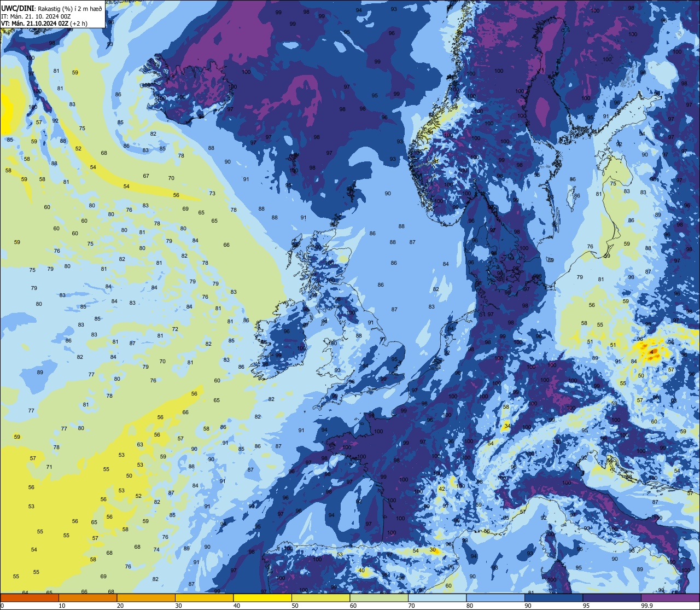Select the light blue 80–90 legend swatch
The width and height of the screenshot is (700, 610).
[x=495, y=597]
